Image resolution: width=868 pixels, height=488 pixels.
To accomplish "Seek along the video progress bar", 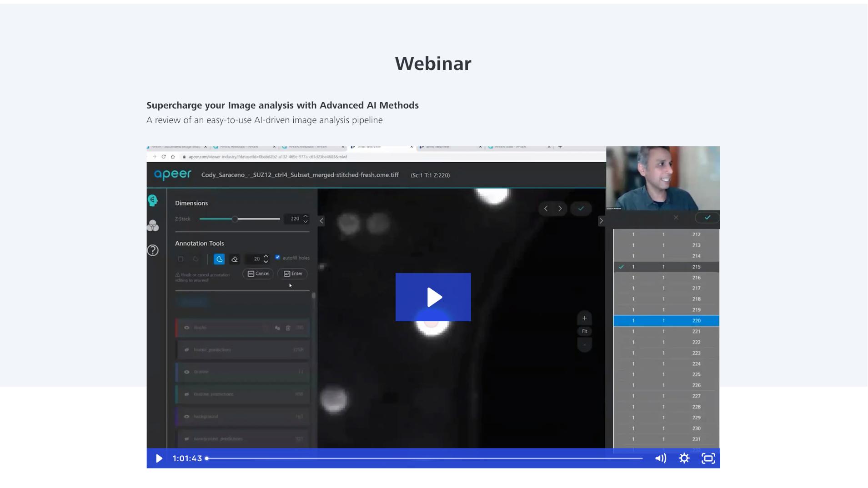I will click(424, 458).
